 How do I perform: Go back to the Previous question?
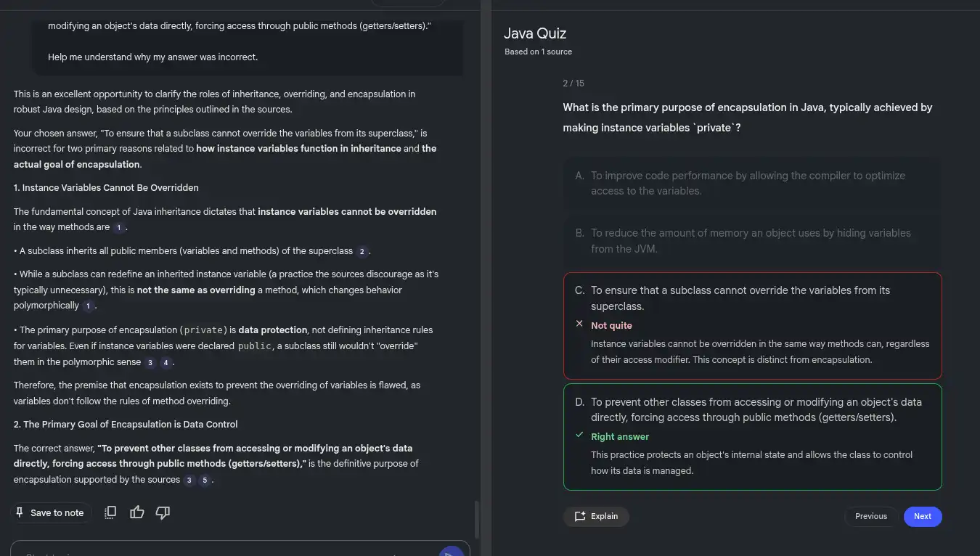pyautogui.click(x=870, y=516)
